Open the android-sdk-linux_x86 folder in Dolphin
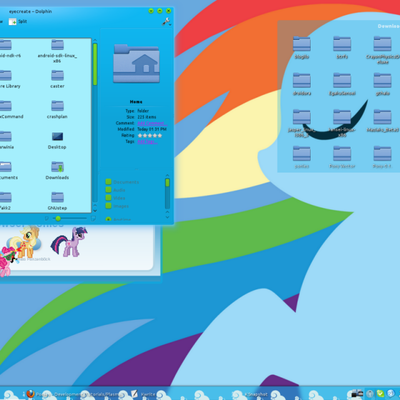Viewport: 400px width, 400px height. 57,51
